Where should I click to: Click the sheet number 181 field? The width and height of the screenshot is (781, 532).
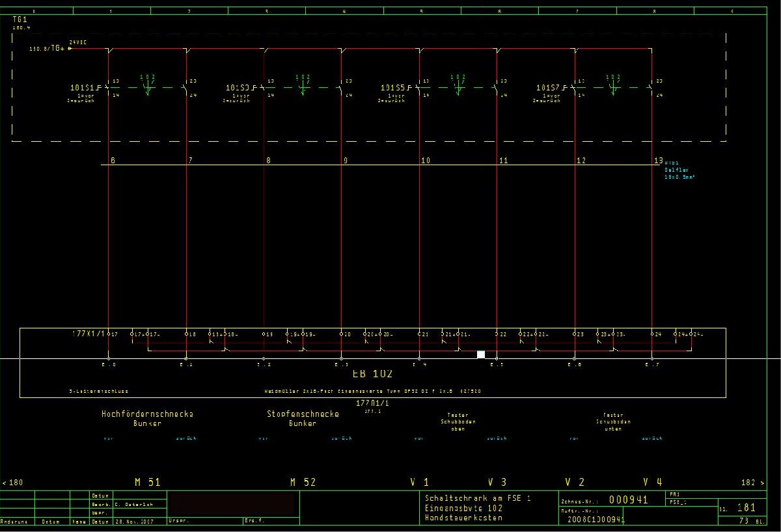pos(746,507)
